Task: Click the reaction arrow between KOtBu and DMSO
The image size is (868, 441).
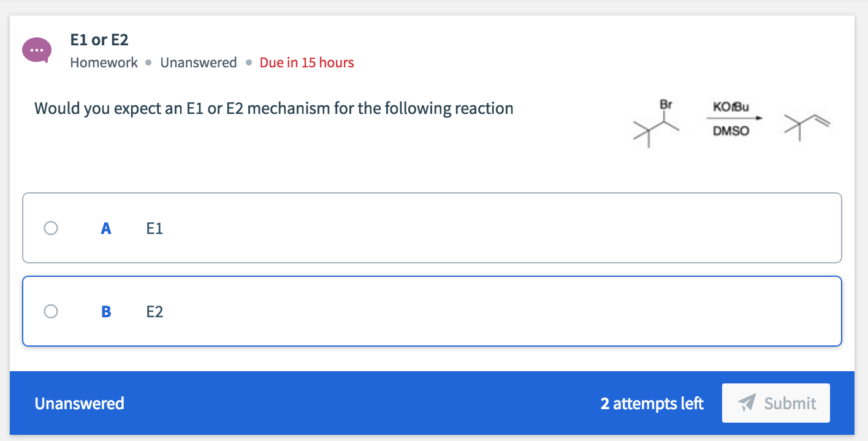Action: (734, 118)
